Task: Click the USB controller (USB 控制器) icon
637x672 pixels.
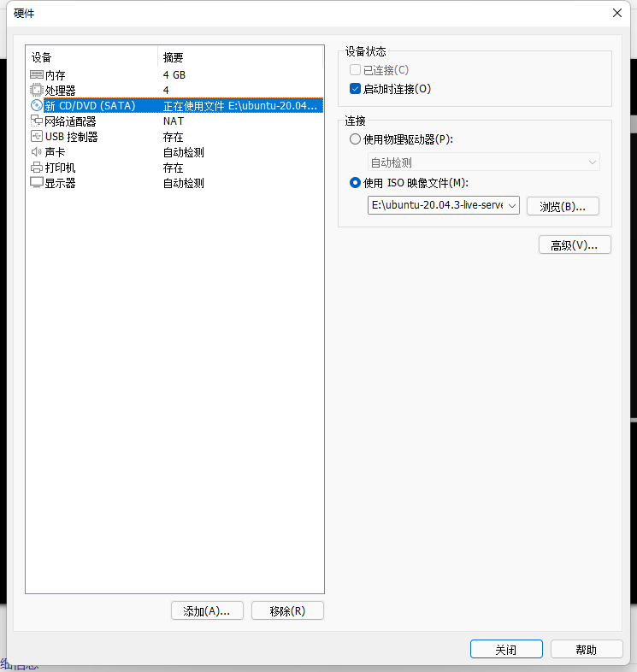Action: [37, 137]
